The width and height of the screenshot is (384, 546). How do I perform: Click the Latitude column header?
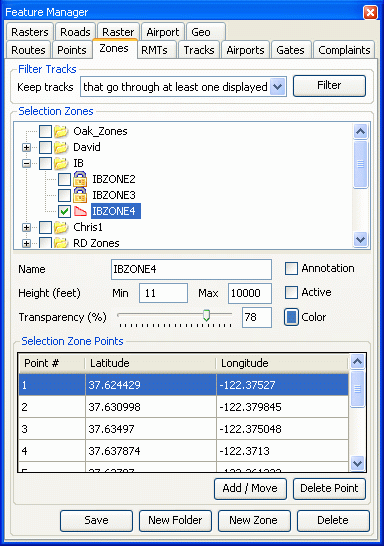pos(150,363)
